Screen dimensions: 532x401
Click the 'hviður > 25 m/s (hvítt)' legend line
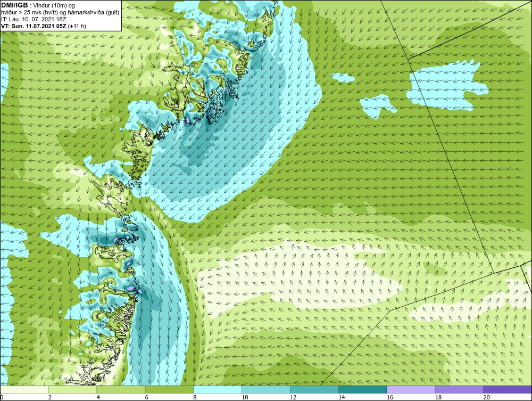[30, 13]
